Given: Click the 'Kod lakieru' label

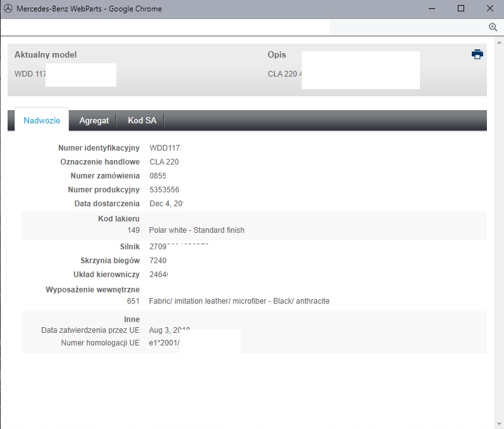Looking at the screenshot, I should 119,219.
